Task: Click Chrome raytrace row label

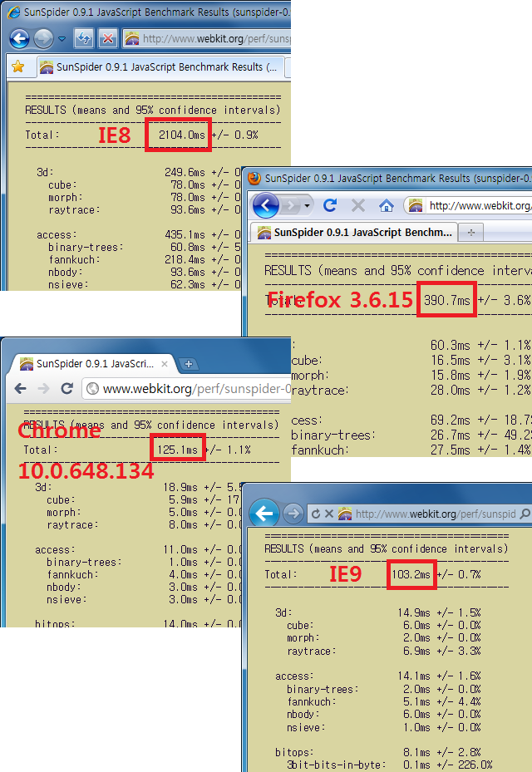Action: tap(72, 525)
